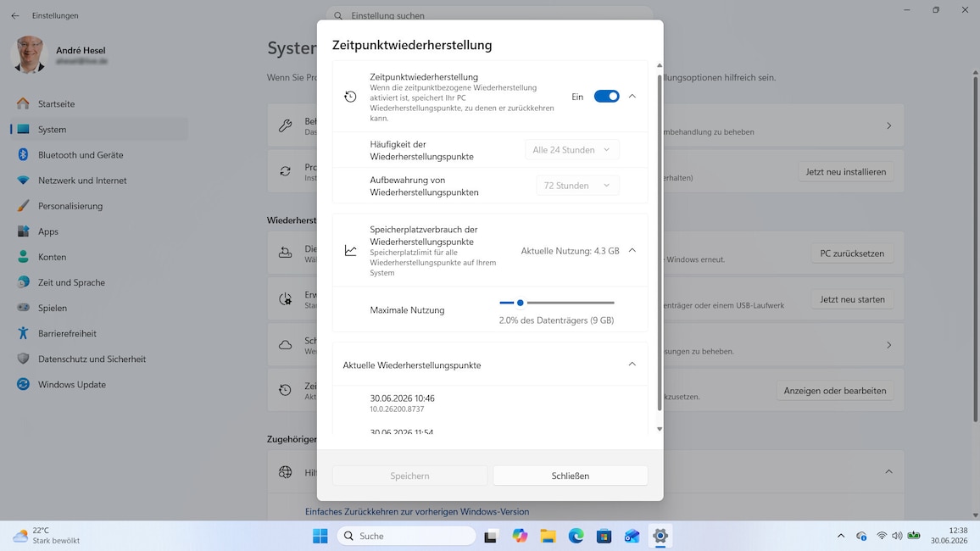This screenshot has width=980, height=551.
Task: Turn off the Zeitpunktwiederherstellung toggle
Action: [606, 96]
